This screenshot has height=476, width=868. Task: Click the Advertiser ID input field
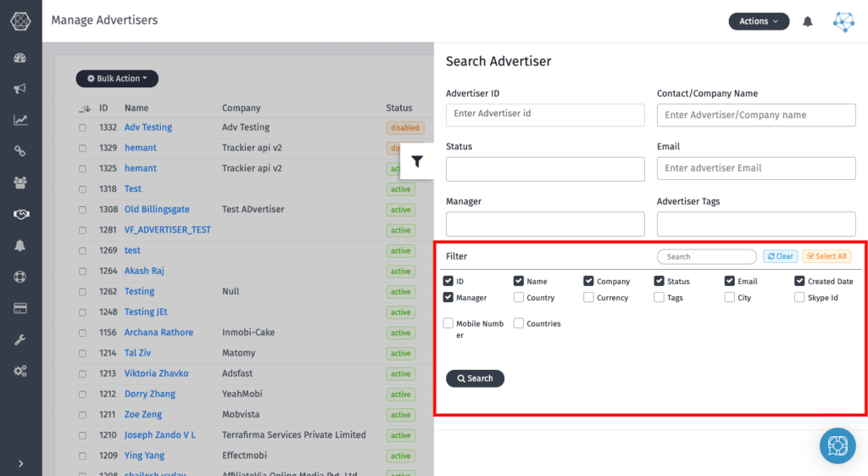(x=545, y=115)
